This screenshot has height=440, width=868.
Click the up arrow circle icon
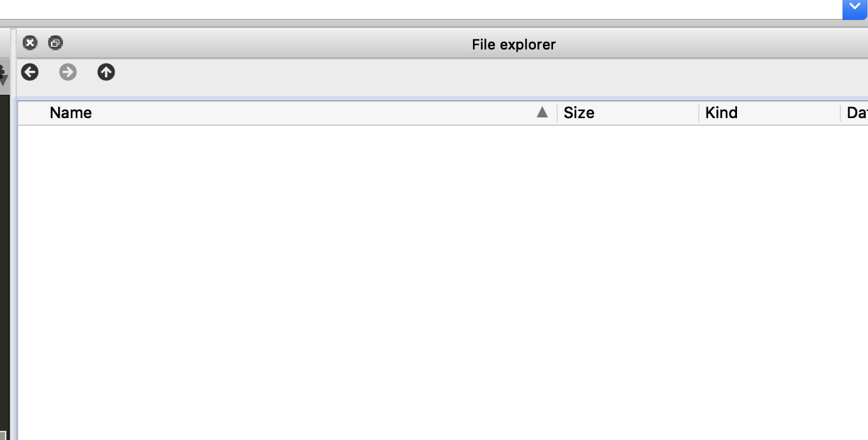pos(106,71)
